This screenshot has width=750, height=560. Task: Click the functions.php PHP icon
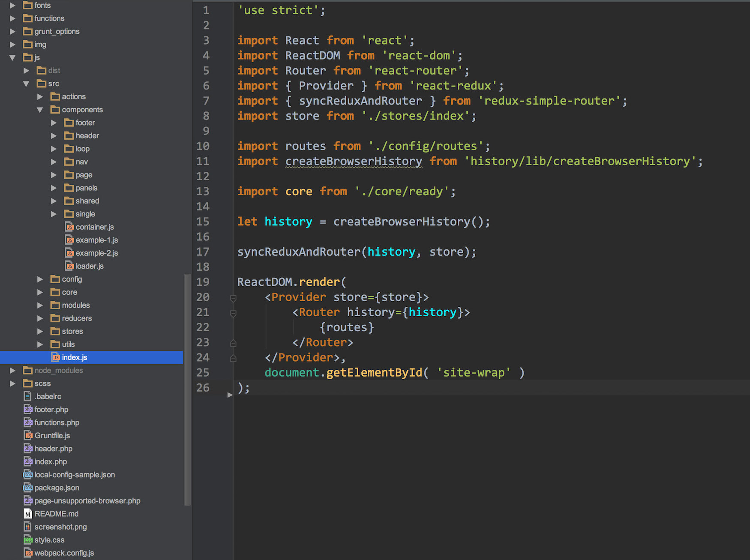tap(28, 422)
